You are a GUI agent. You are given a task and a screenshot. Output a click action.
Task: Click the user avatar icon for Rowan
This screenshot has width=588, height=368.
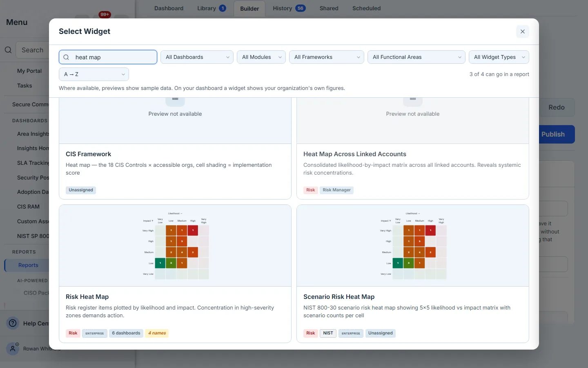[x=13, y=349]
